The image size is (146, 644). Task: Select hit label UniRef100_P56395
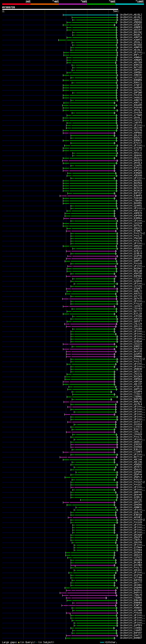[x=131, y=238]
